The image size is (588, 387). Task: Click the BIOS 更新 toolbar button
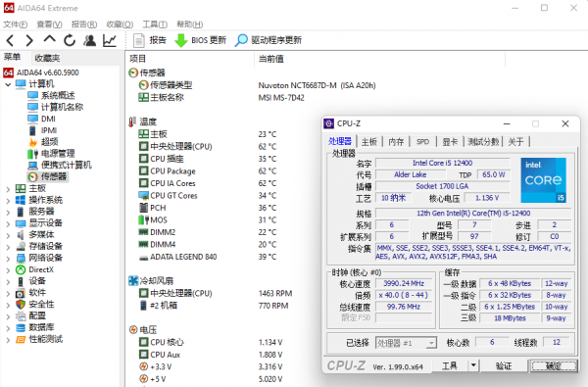coord(201,40)
